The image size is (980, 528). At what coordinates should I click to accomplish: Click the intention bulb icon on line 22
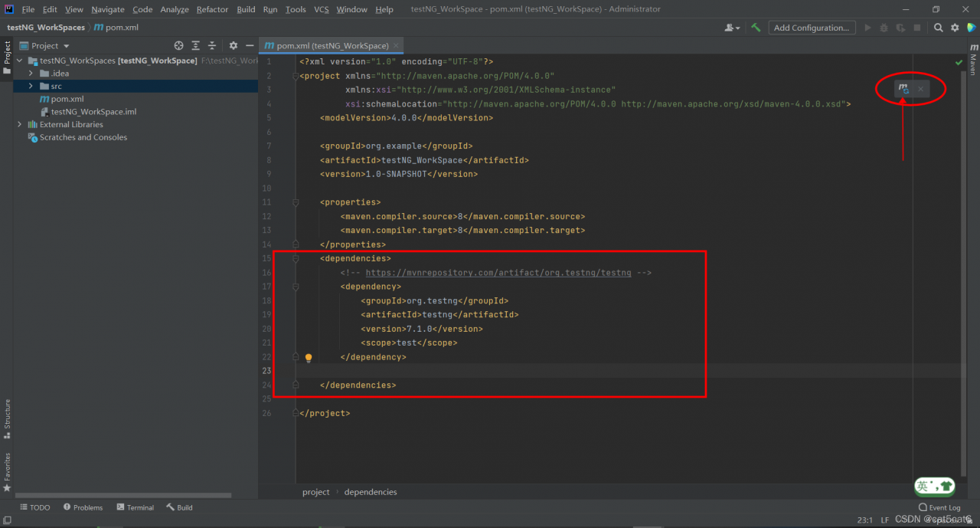[309, 357]
